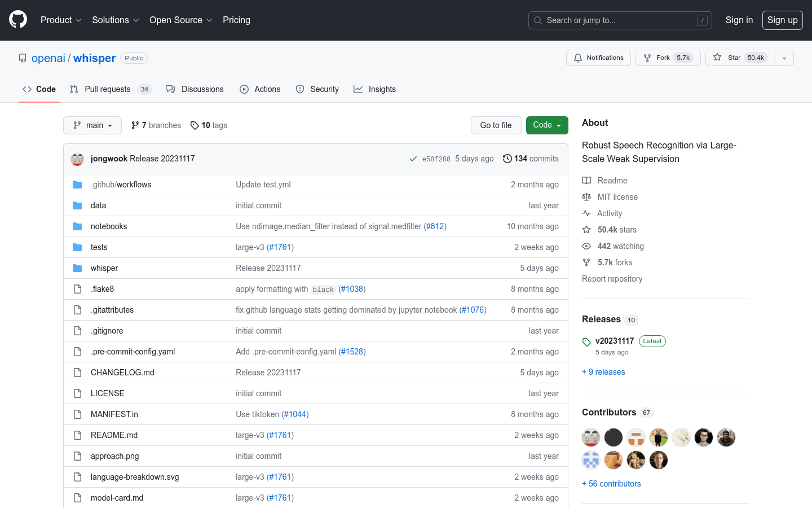Screen dimensions: 812x508
Task: Open the first contributor avatar
Action: 591,437
